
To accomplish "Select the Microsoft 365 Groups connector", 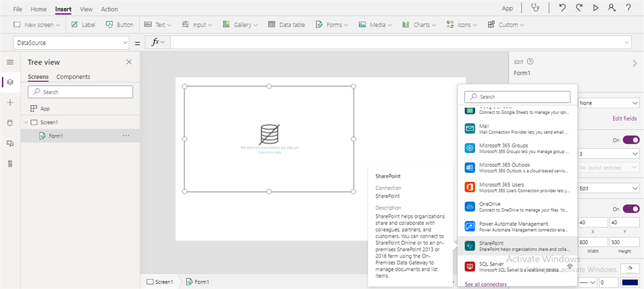I will 518,149.
